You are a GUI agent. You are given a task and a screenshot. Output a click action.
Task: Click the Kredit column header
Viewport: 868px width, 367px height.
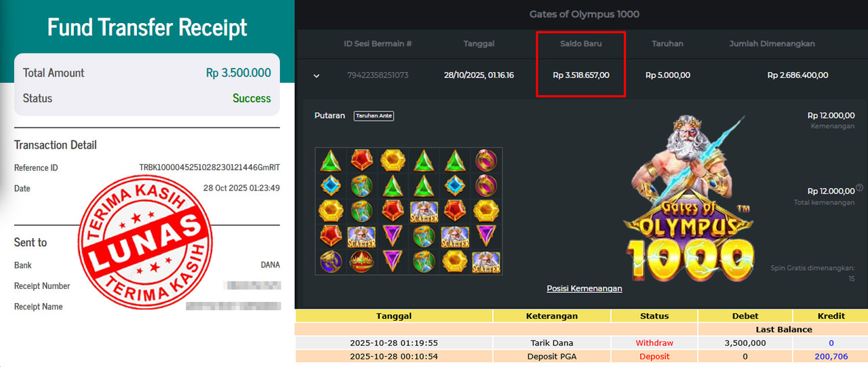tap(831, 315)
